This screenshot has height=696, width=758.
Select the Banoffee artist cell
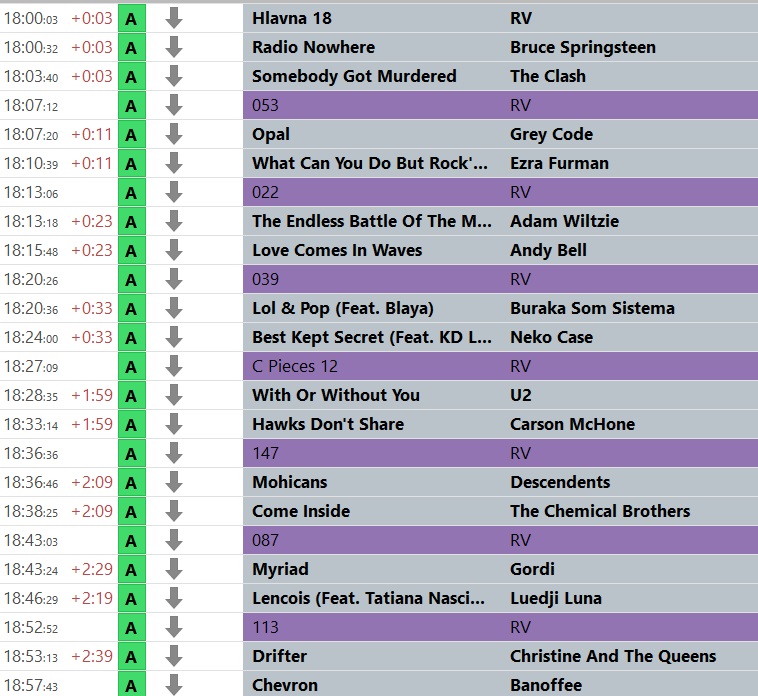[x=546, y=685]
